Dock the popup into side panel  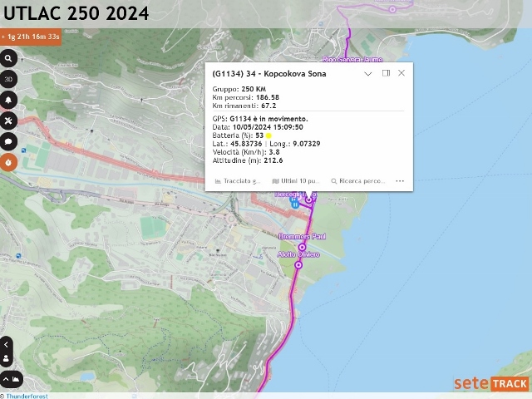386,73
